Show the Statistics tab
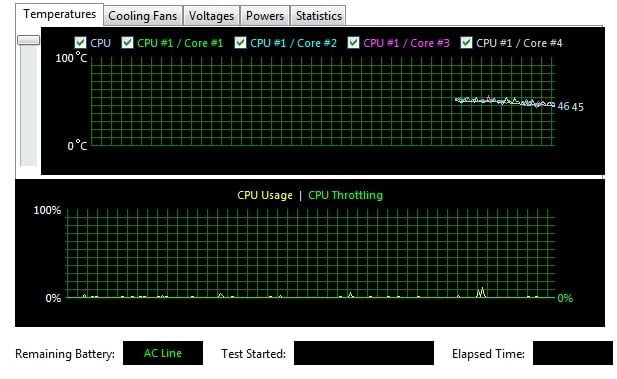The width and height of the screenshot is (617, 379). (318, 16)
